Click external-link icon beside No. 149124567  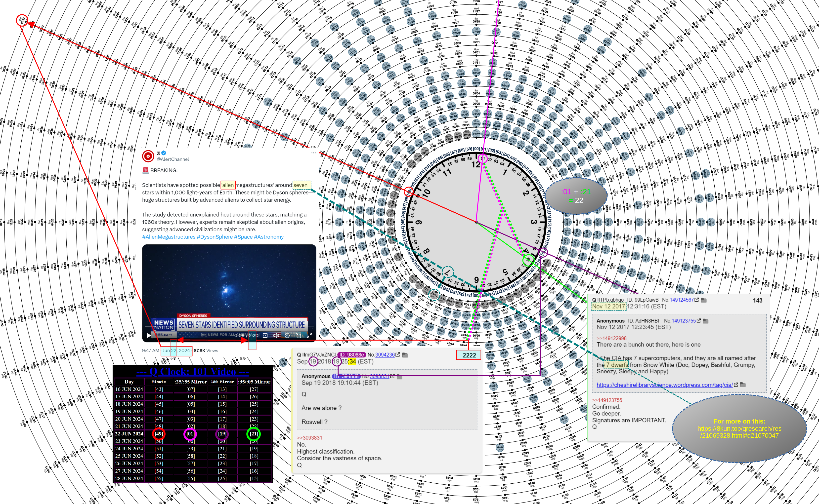pos(697,300)
